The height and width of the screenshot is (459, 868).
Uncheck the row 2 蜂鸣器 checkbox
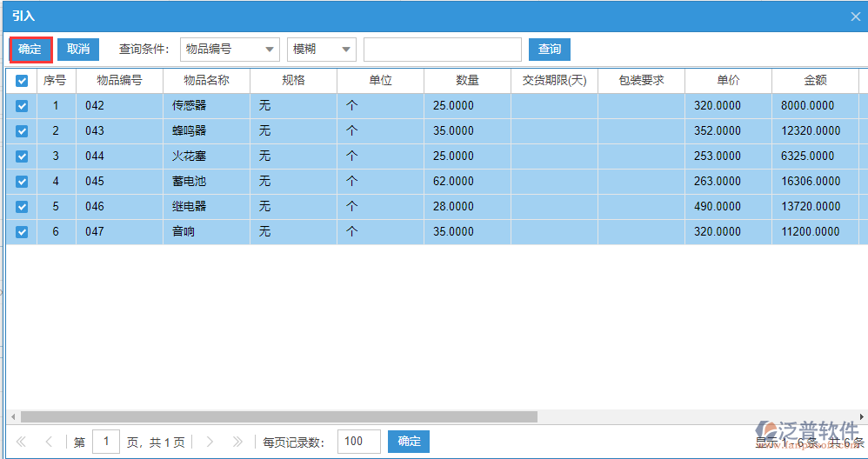pos(22,131)
